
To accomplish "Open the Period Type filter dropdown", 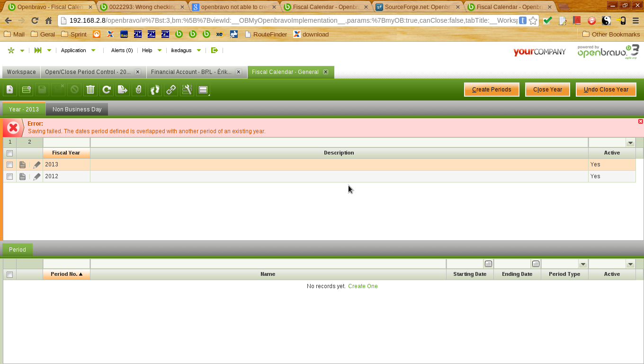I will coord(583,264).
